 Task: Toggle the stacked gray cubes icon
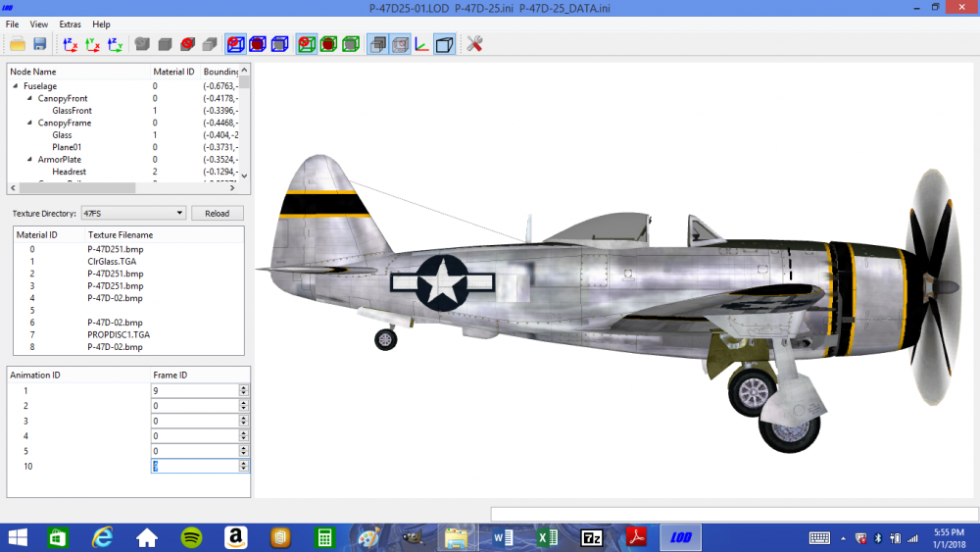(377, 44)
